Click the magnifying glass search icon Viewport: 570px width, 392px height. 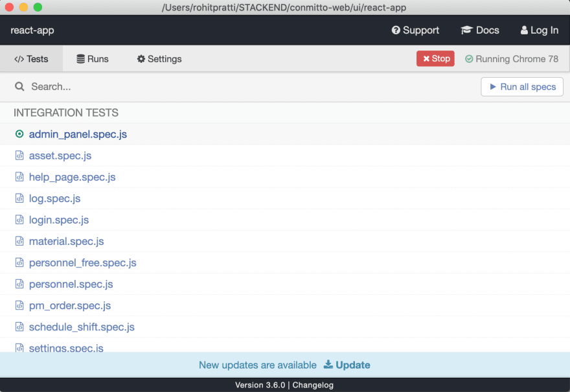click(x=19, y=87)
